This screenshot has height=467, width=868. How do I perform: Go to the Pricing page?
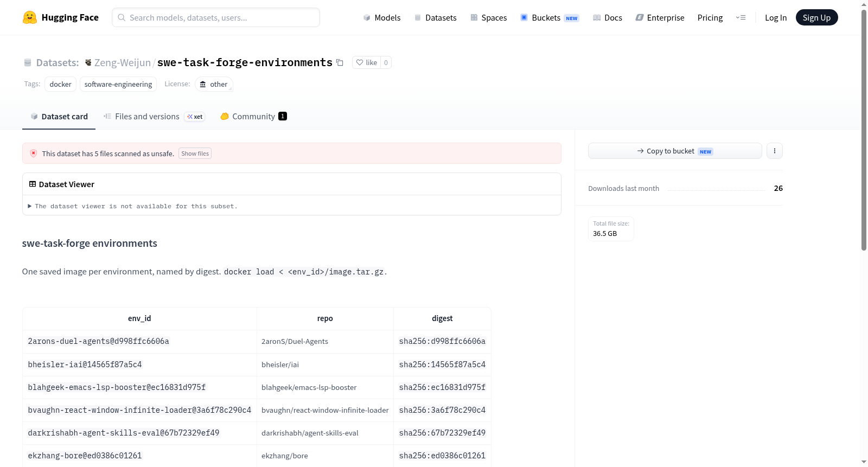point(710,17)
